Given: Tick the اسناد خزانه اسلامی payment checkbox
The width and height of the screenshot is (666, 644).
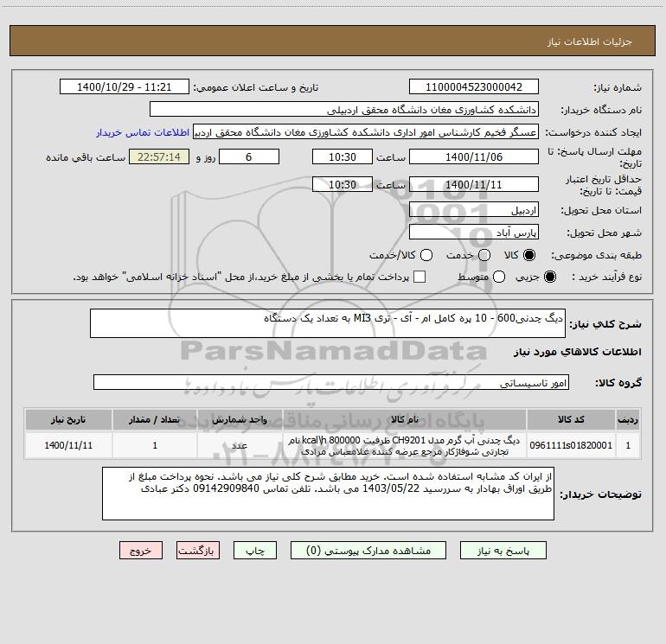Looking at the screenshot, I should [419, 277].
